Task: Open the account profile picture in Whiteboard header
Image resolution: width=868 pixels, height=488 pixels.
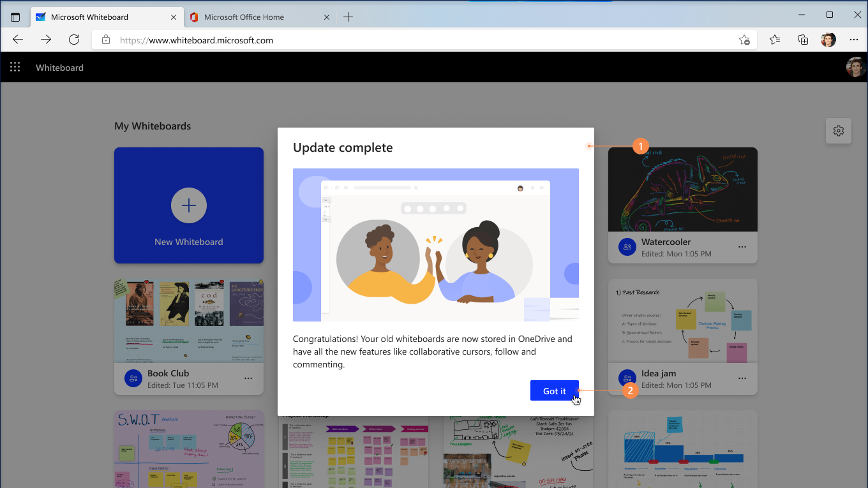Action: [855, 67]
